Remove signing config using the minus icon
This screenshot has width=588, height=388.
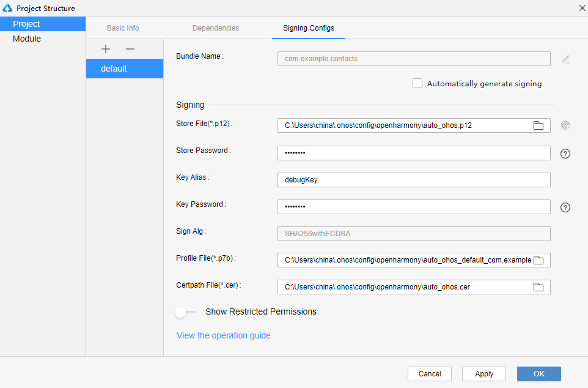pyautogui.click(x=130, y=49)
